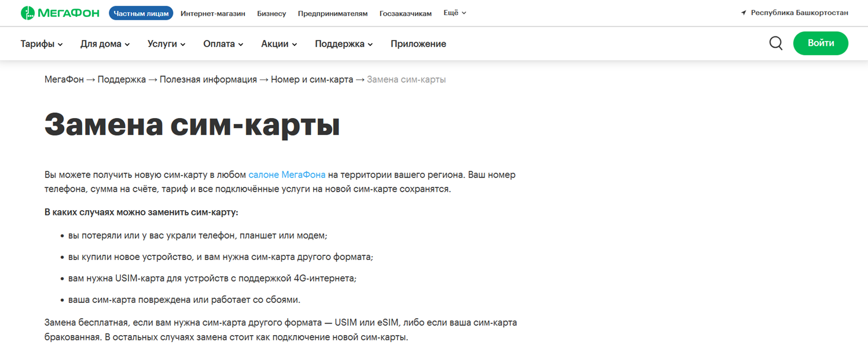This screenshot has height=363, width=868.
Task: Open the Интернет-магазин section
Action: coord(213,13)
